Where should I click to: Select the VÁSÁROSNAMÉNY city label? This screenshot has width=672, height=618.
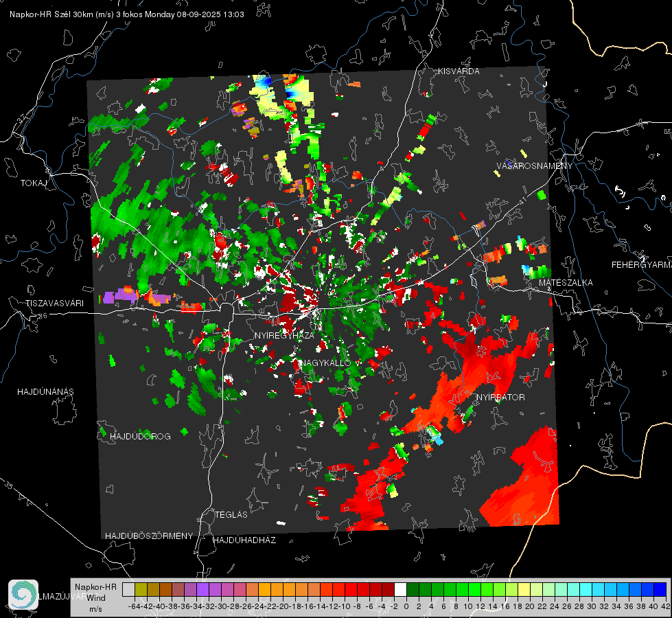(535, 166)
